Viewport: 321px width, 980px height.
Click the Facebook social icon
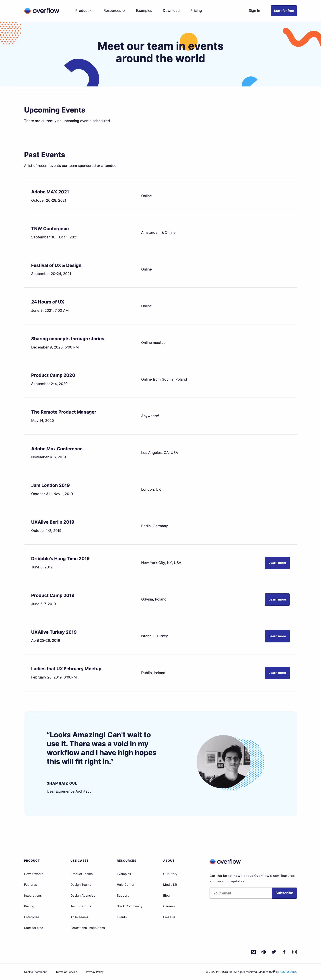tap(284, 951)
